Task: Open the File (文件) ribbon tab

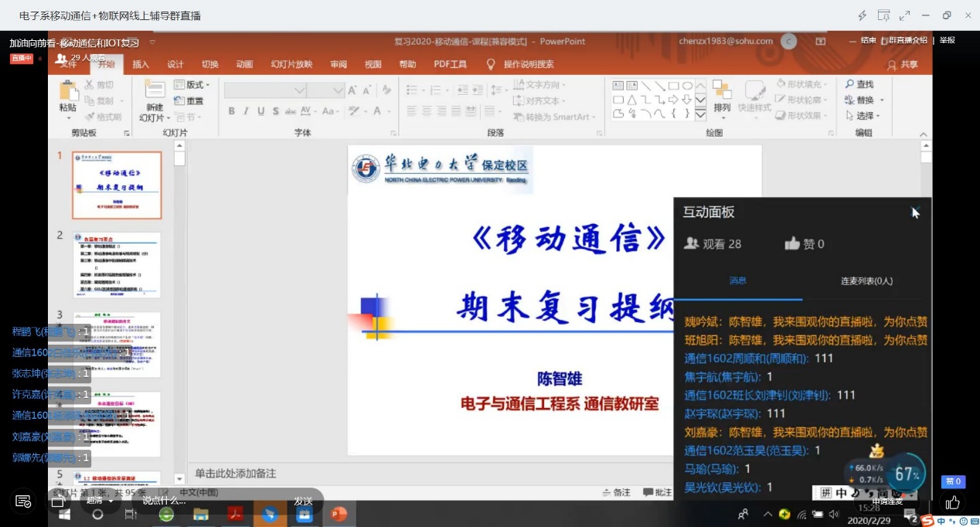Action: (x=68, y=65)
